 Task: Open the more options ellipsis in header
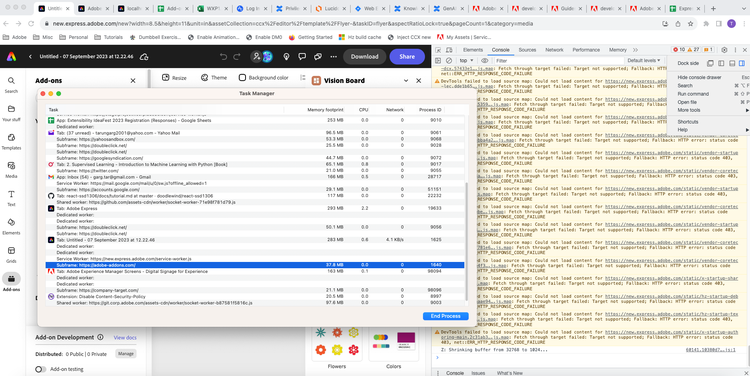coord(333,56)
